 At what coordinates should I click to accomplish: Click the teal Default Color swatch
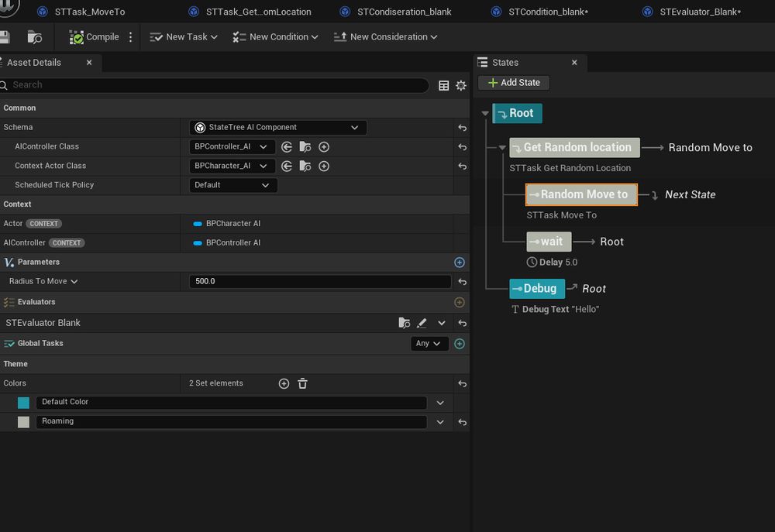[x=23, y=403]
